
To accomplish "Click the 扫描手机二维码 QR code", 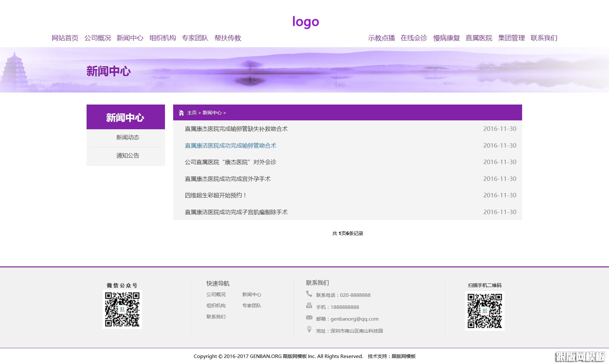I will (485, 311).
